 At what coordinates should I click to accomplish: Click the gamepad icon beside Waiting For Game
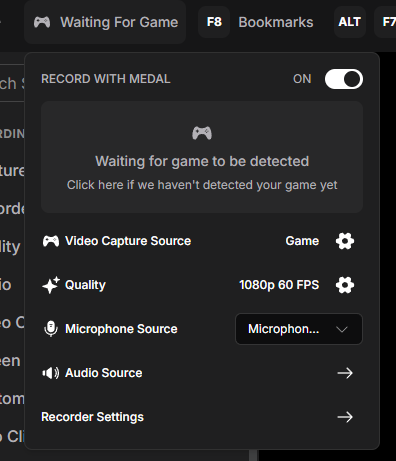coord(42,22)
